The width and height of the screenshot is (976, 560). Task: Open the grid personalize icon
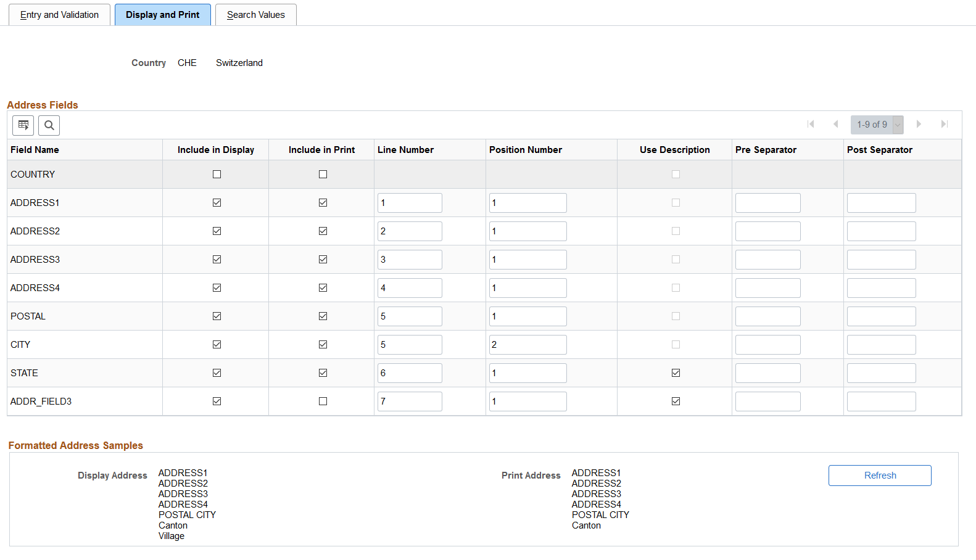pos(23,125)
